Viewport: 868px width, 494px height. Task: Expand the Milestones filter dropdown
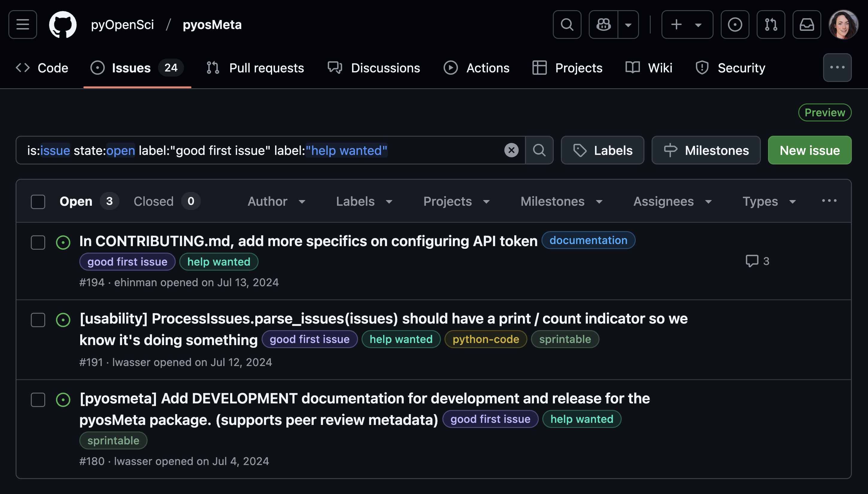click(x=562, y=202)
